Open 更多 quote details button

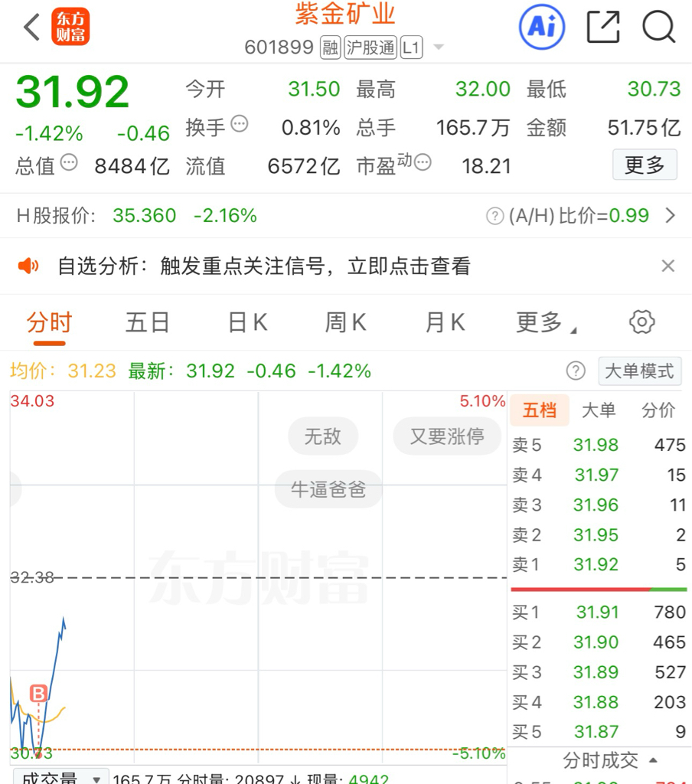click(645, 165)
